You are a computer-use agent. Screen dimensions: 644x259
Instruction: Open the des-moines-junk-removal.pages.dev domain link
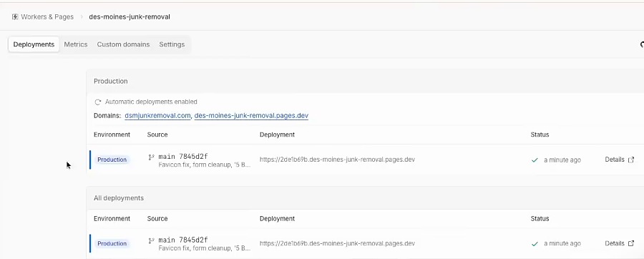pyautogui.click(x=251, y=116)
